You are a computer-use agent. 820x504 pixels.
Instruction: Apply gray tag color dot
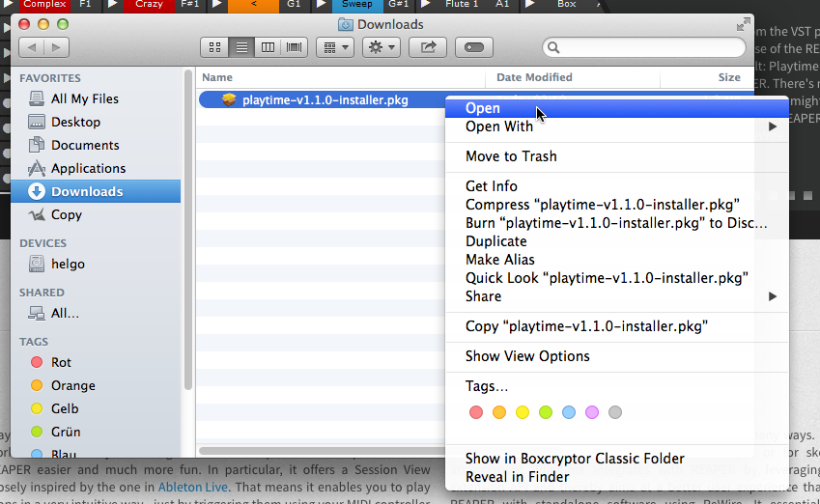pyautogui.click(x=615, y=412)
